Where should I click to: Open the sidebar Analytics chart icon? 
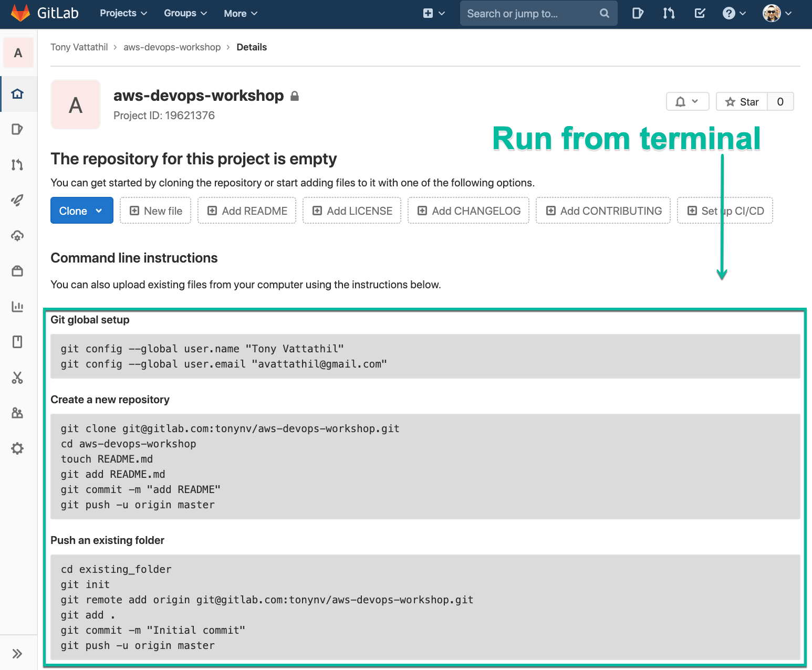(17, 307)
